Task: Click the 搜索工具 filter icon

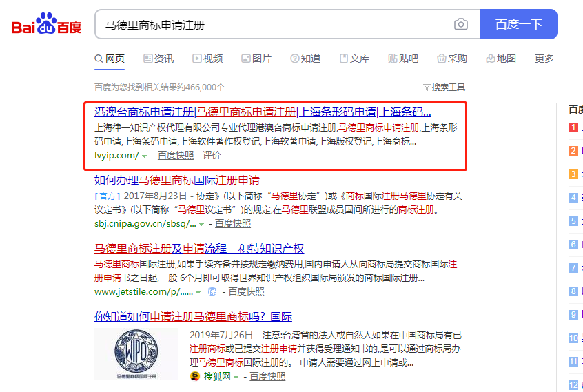Action: point(427,87)
